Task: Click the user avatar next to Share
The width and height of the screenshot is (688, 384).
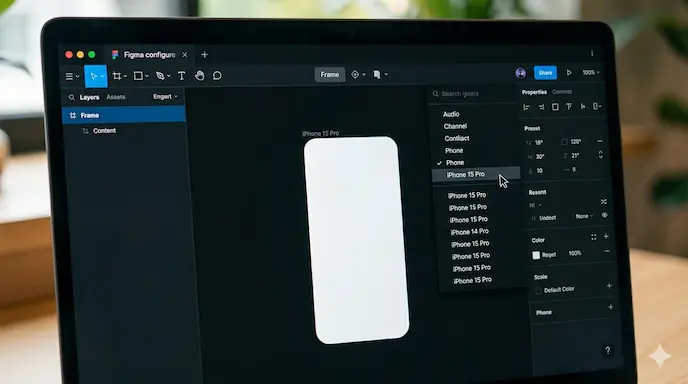Action: [520, 73]
